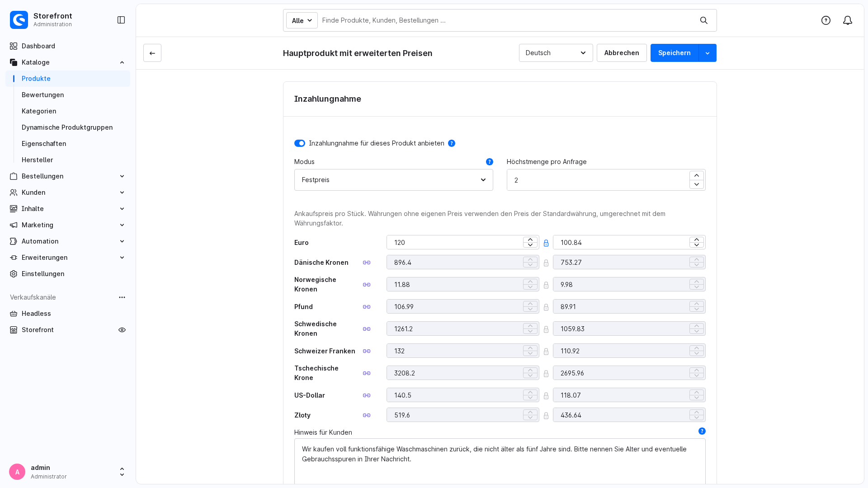868x488 pixels.
Task: Open the notifications bell
Action: (x=848, y=20)
